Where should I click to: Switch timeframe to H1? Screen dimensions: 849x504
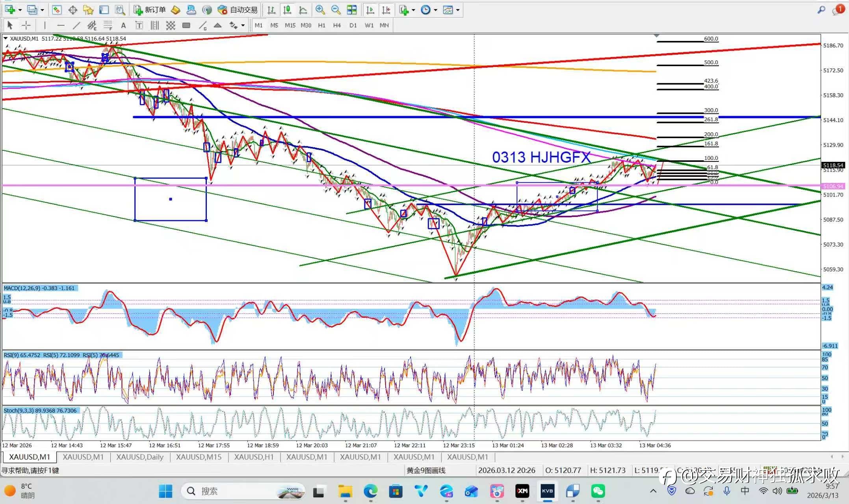321,26
